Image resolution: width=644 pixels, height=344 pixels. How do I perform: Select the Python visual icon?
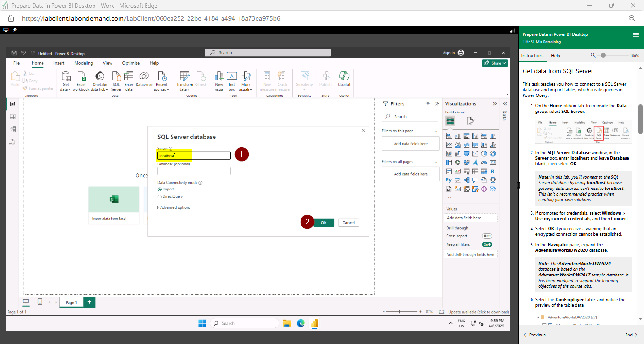(x=449, y=180)
